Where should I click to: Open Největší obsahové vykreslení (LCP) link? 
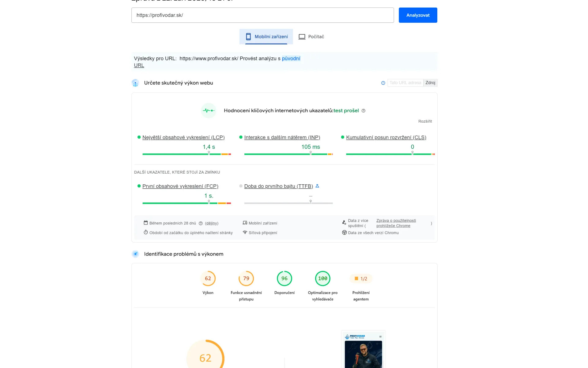click(x=183, y=137)
